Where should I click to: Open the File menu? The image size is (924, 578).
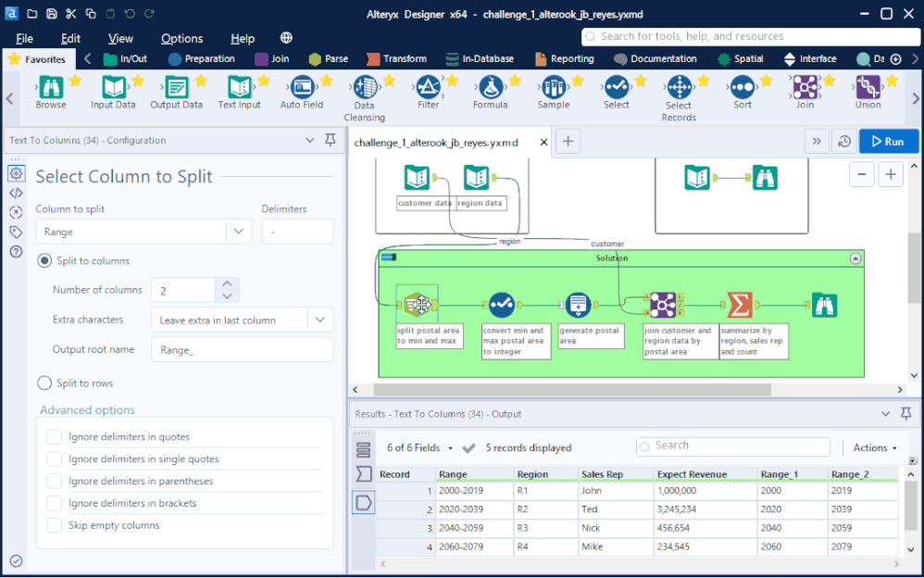24,38
